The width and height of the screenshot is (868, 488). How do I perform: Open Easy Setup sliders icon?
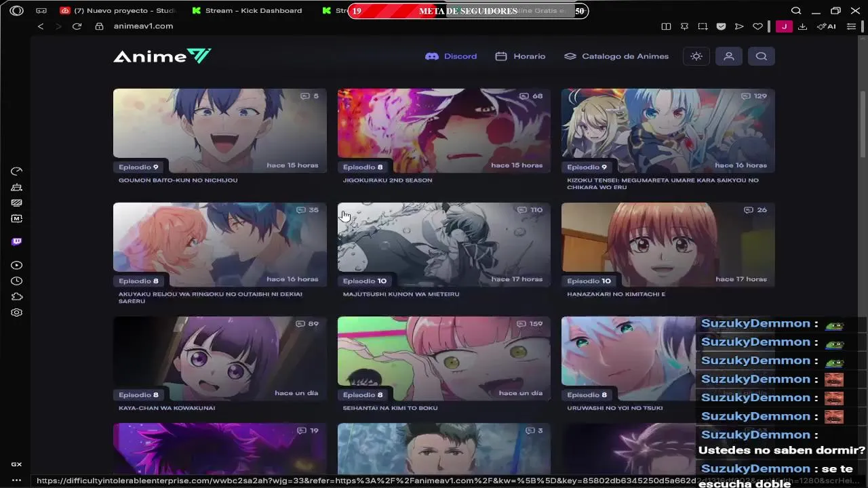pos(852,26)
